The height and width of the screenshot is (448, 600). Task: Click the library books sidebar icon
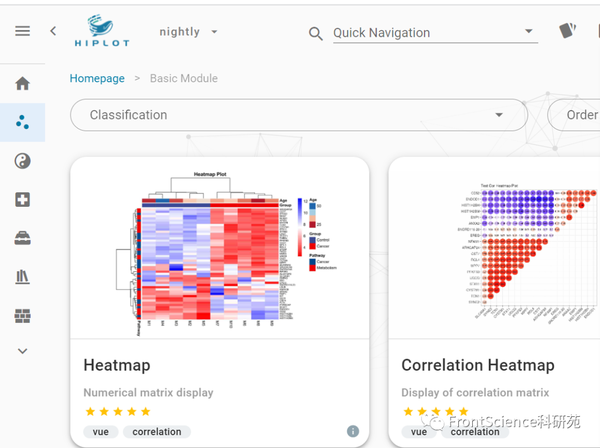point(22,277)
